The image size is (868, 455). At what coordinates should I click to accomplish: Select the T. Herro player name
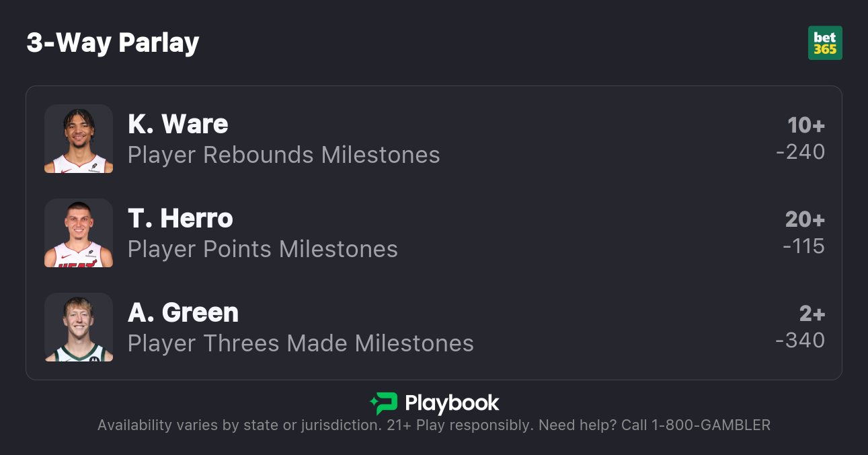[180, 218]
